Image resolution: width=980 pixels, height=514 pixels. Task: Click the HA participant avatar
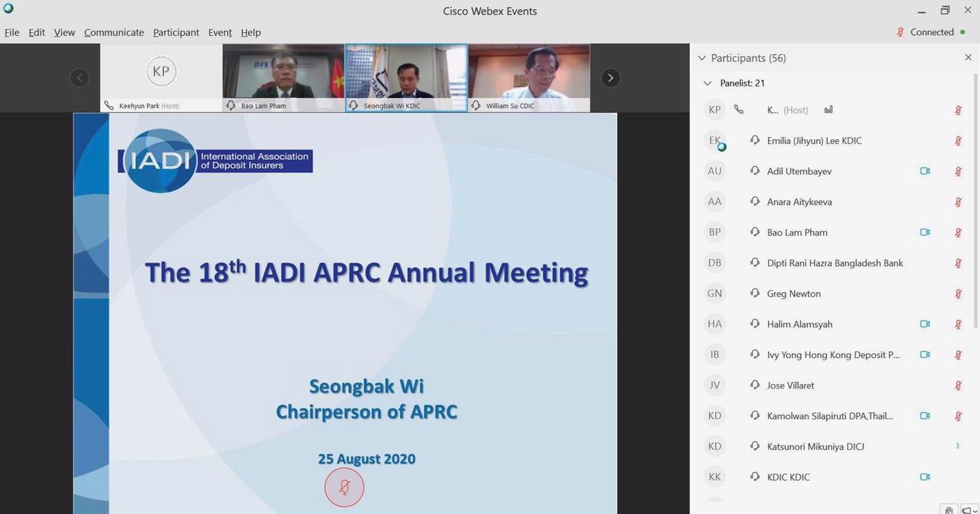(x=714, y=324)
